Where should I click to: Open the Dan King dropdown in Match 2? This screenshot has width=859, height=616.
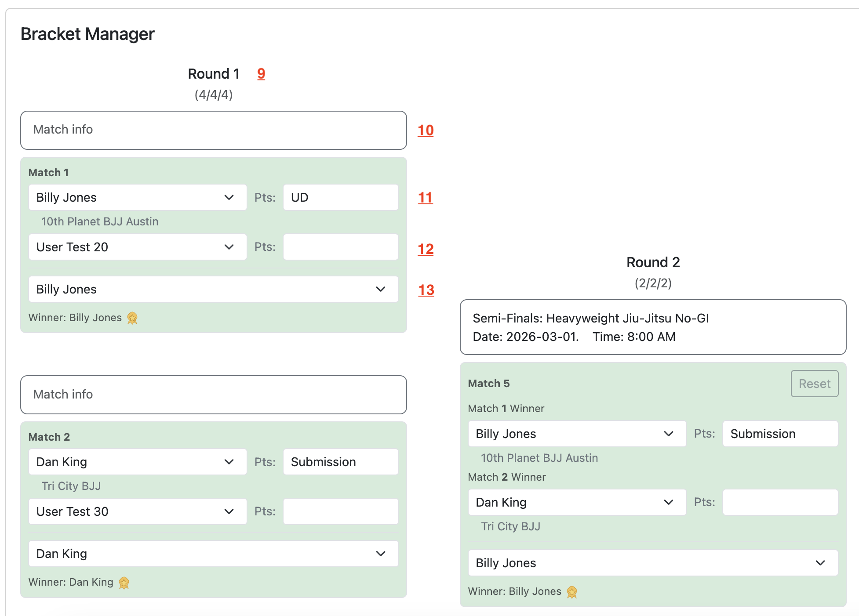[138, 462]
